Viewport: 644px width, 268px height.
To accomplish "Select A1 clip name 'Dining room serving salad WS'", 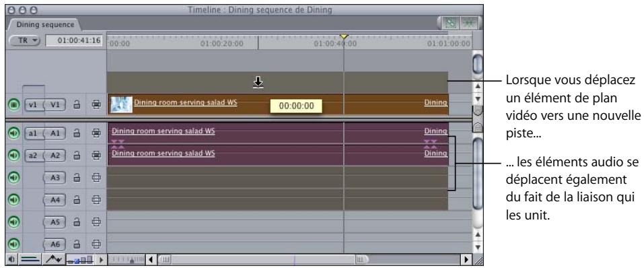I will click(x=163, y=131).
